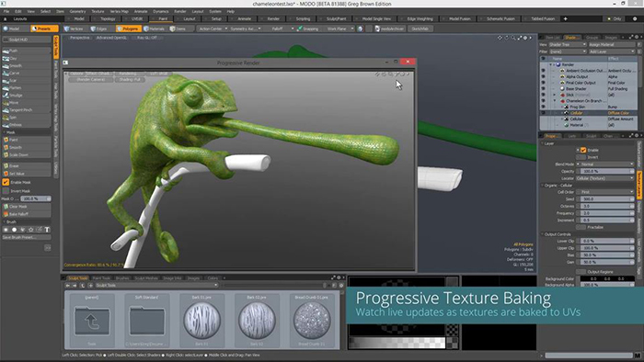Open the Action Center dropdown
Screen dimensions: 644x362
tap(213, 28)
